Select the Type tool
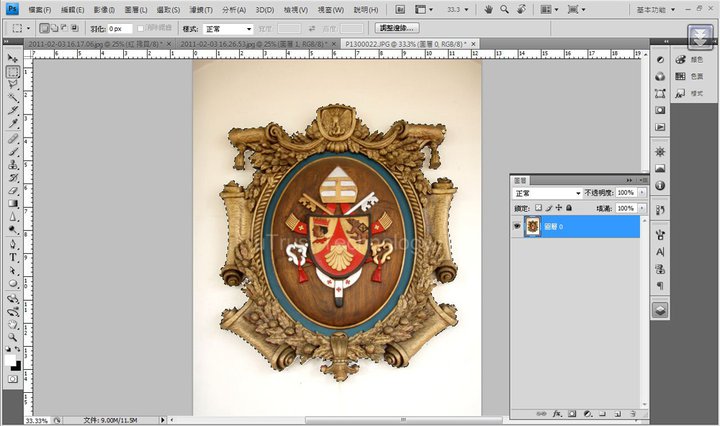This screenshot has width=720, height=426. [12, 258]
